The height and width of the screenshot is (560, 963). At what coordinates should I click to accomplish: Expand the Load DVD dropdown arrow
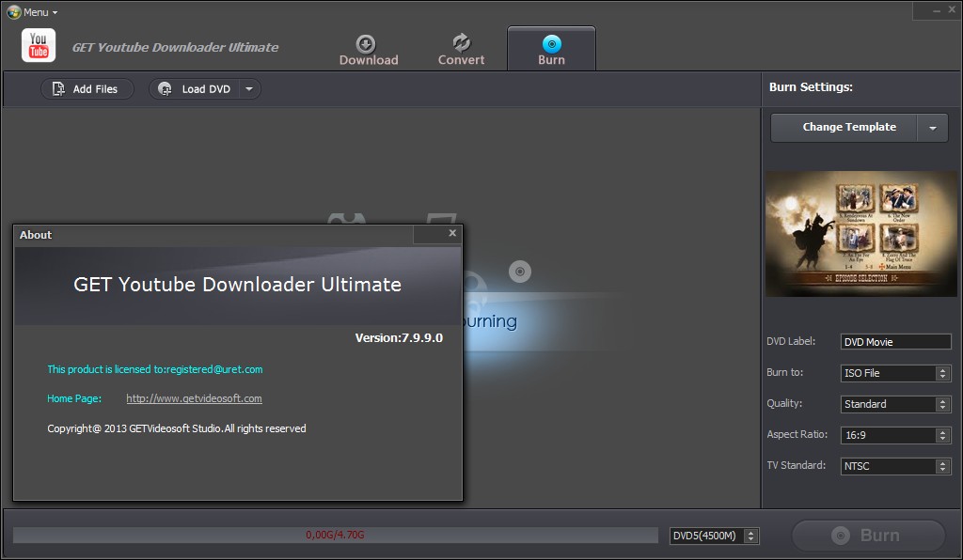tap(249, 89)
